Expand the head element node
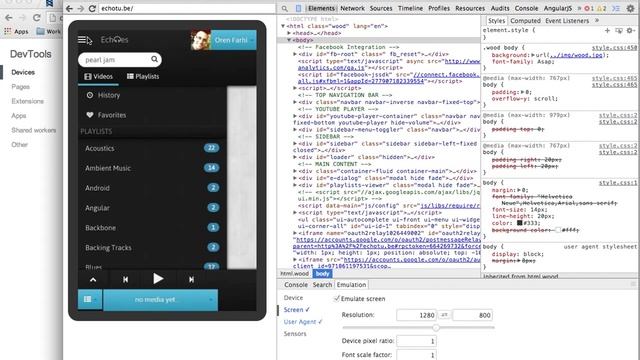The image size is (640, 360). [x=289, y=33]
